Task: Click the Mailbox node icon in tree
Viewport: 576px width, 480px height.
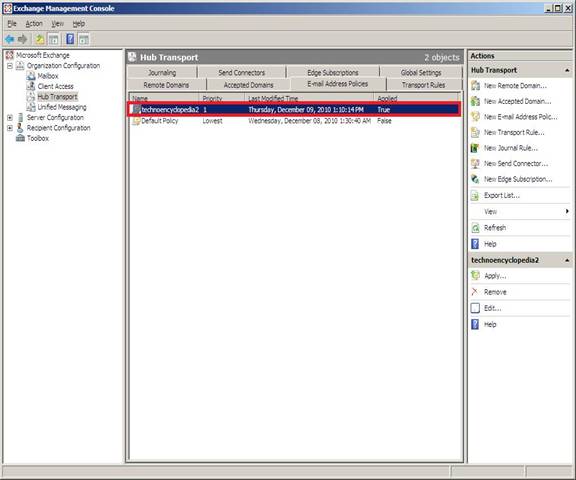Action: pos(31,76)
